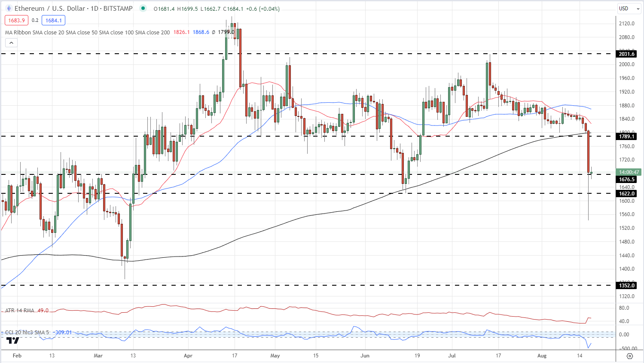Click the Jul label on time axis
Viewport: 644px width, 363px height.
point(452,356)
